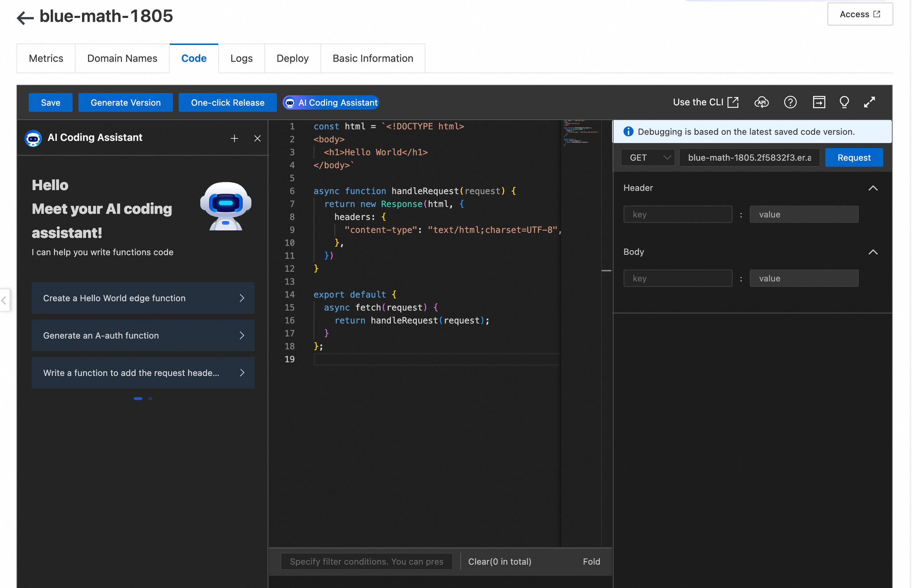Screen dimensions: 912x588
Task: Click the lightbulb theme icon
Action: (x=844, y=102)
